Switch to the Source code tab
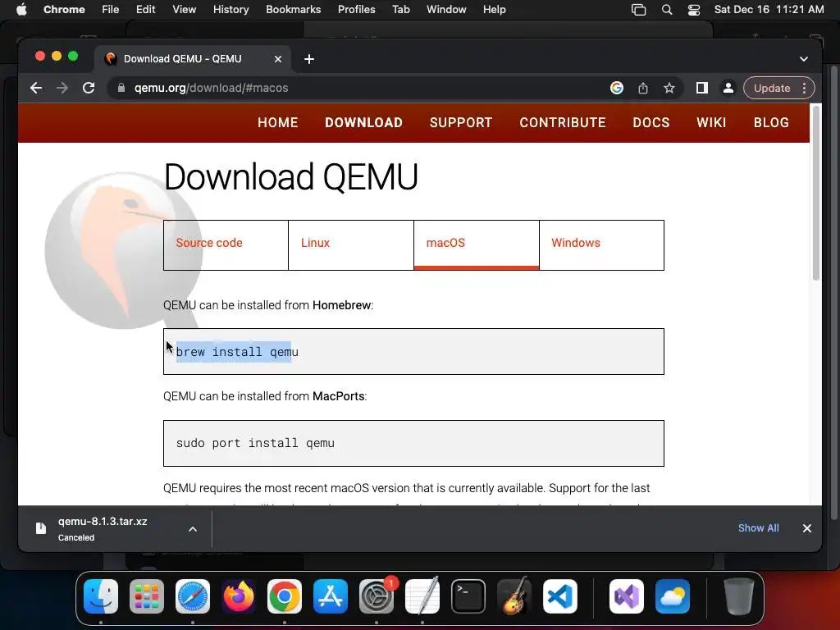 (x=226, y=244)
